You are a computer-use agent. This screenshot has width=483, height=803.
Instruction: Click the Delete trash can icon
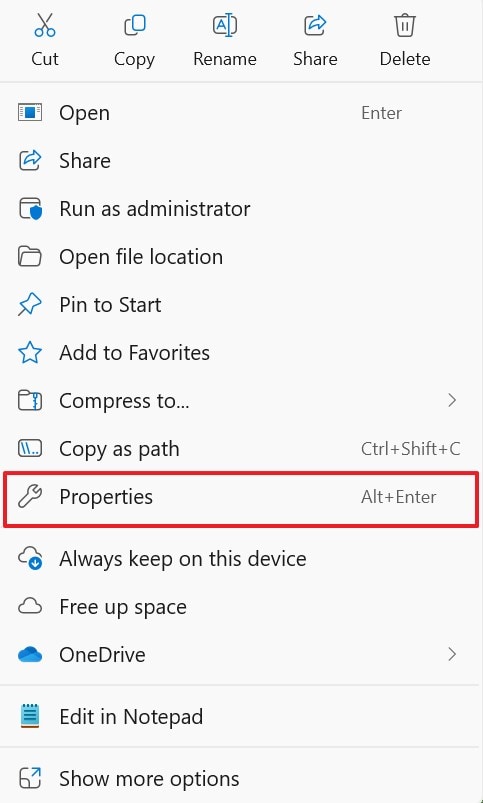(x=405, y=25)
